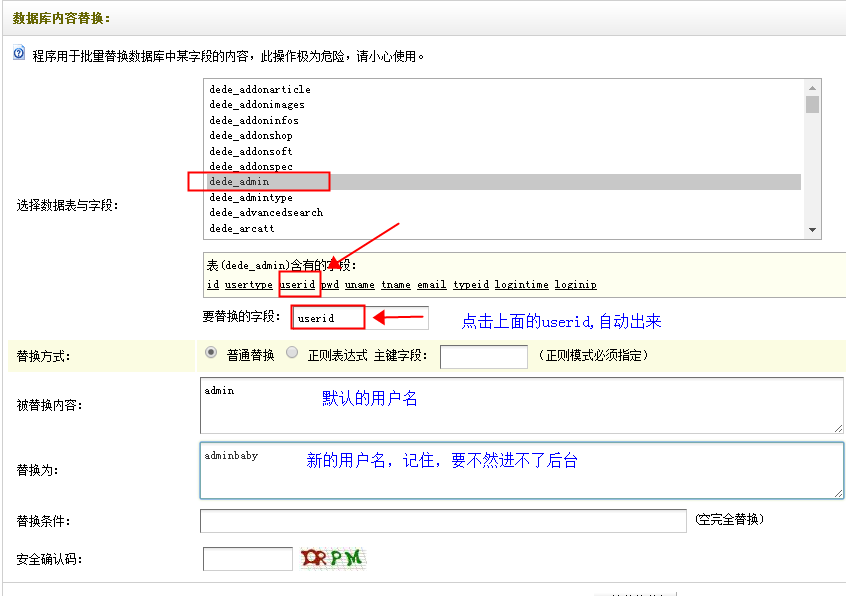This screenshot has width=846, height=596.
Task: Click the tname field link
Action: pos(395,284)
